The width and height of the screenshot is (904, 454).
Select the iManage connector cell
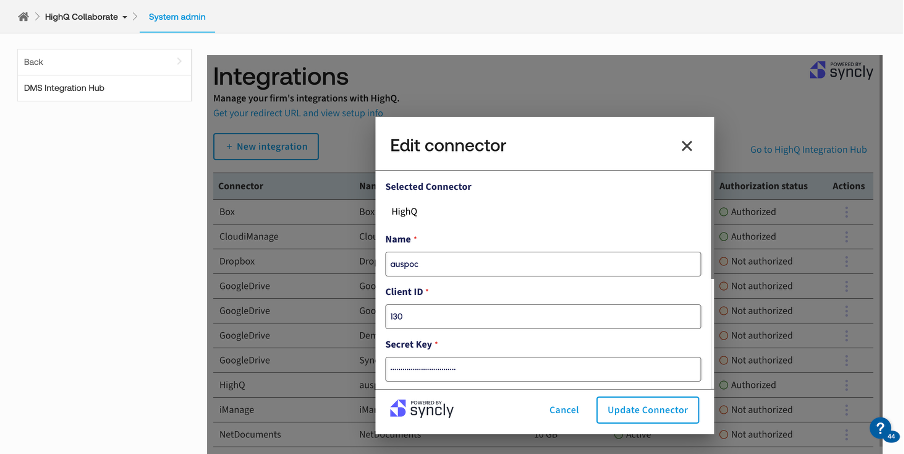point(236,410)
